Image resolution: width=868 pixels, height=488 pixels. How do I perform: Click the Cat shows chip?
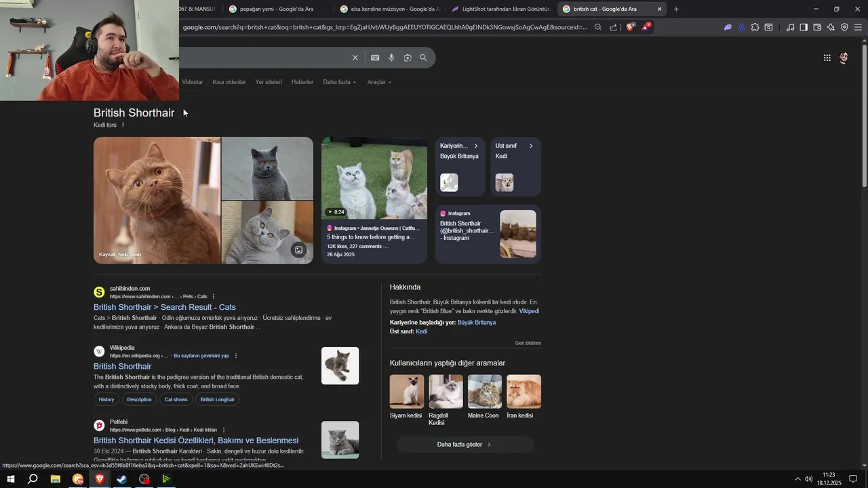[x=176, y=399]
